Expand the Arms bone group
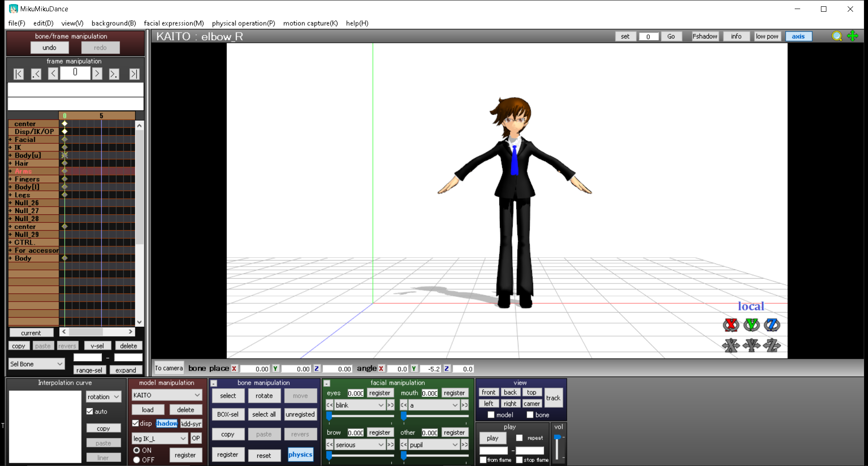The image size is (868, 466). tap(10, 171)
